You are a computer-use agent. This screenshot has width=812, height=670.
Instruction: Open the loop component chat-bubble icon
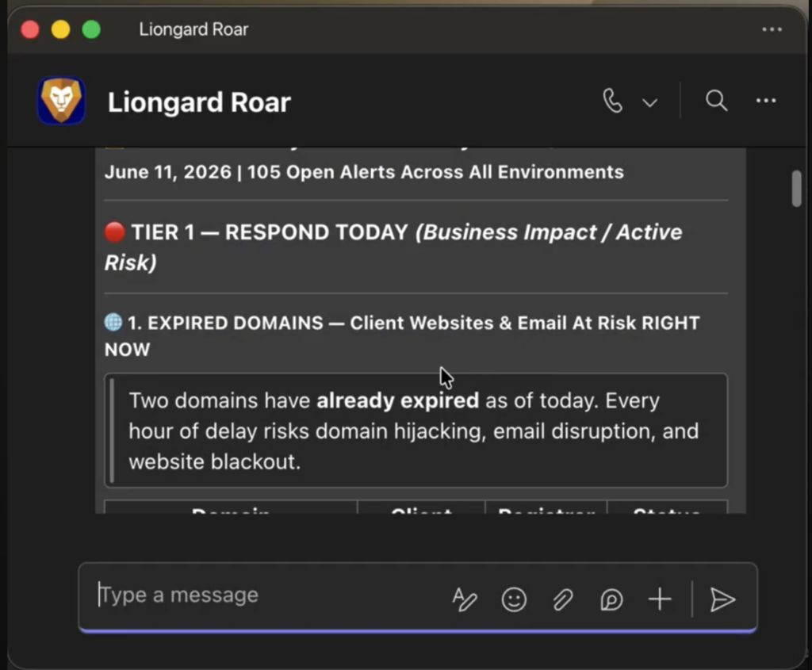(611, 599)
